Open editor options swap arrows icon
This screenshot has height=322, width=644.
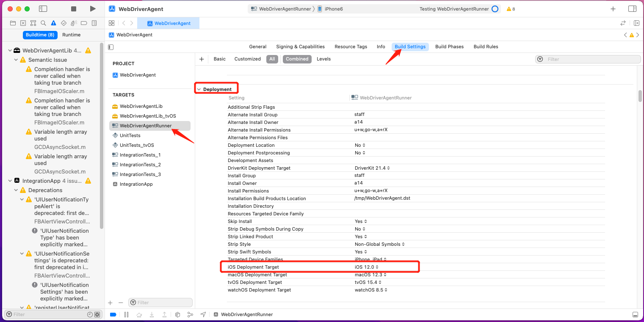coord(623,23)
